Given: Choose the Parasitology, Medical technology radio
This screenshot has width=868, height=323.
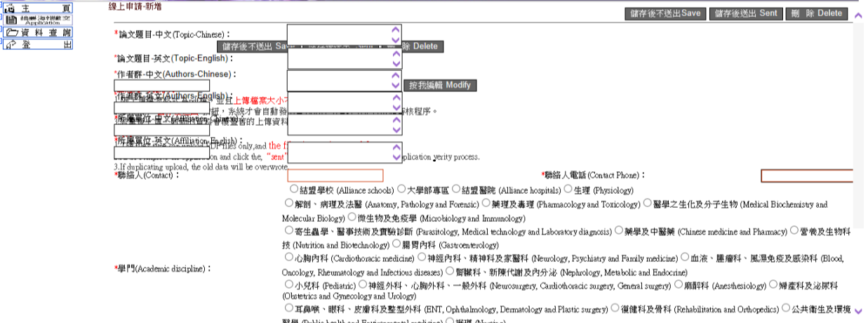Looking at the screenshot, I should 288,230.
